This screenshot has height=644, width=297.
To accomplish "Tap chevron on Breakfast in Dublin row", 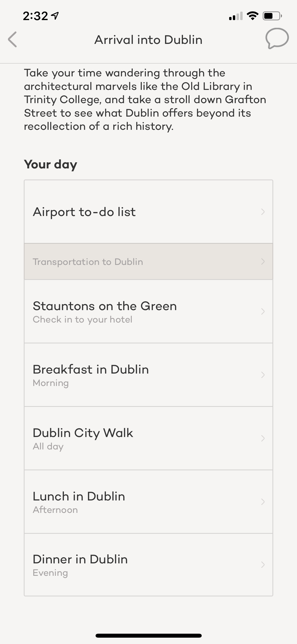I will click(x=263, y=375).
